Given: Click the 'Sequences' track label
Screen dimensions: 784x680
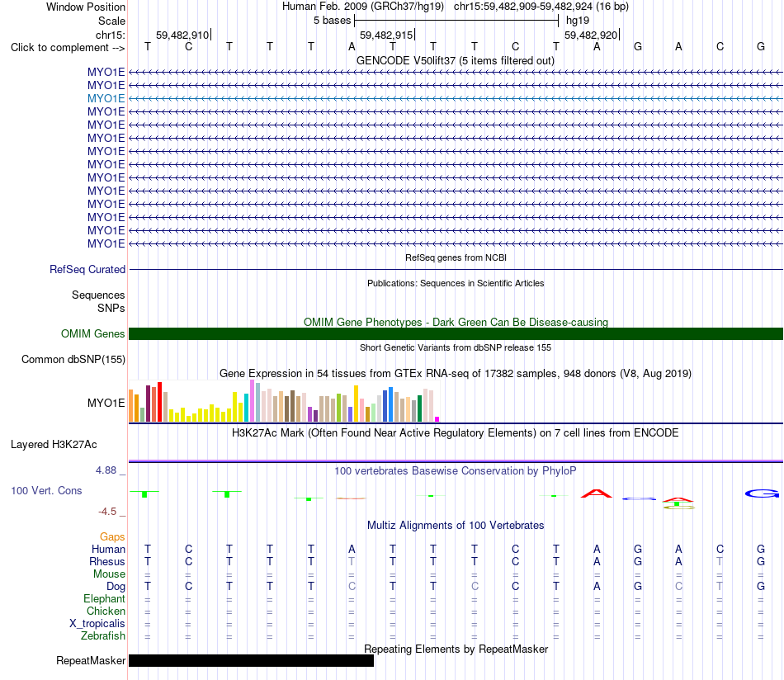Looking at the screenshot, I should coord(98,295).
